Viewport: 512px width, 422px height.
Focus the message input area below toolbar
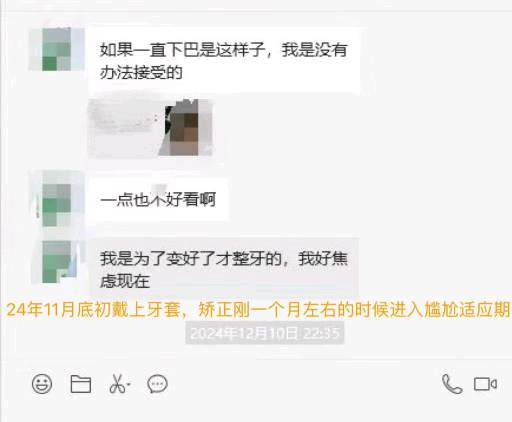click(256, 410)
